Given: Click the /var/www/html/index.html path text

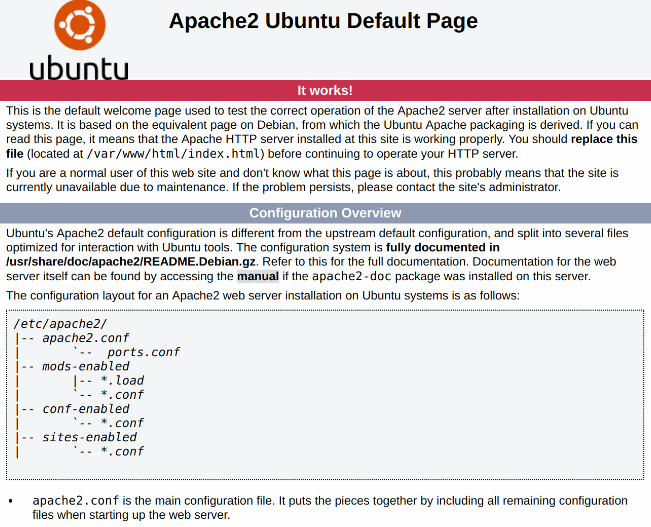Looking at the screenshot, I should tap(173, 154).
